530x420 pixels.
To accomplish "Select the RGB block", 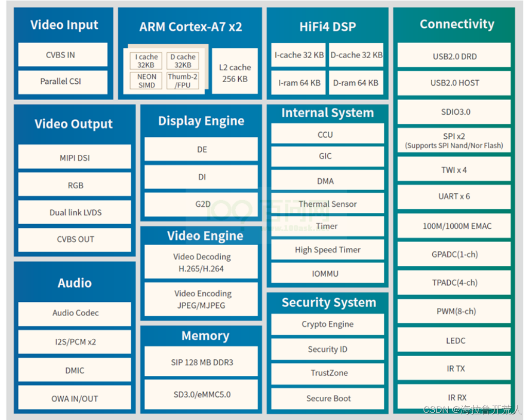I will click(75, 185).
